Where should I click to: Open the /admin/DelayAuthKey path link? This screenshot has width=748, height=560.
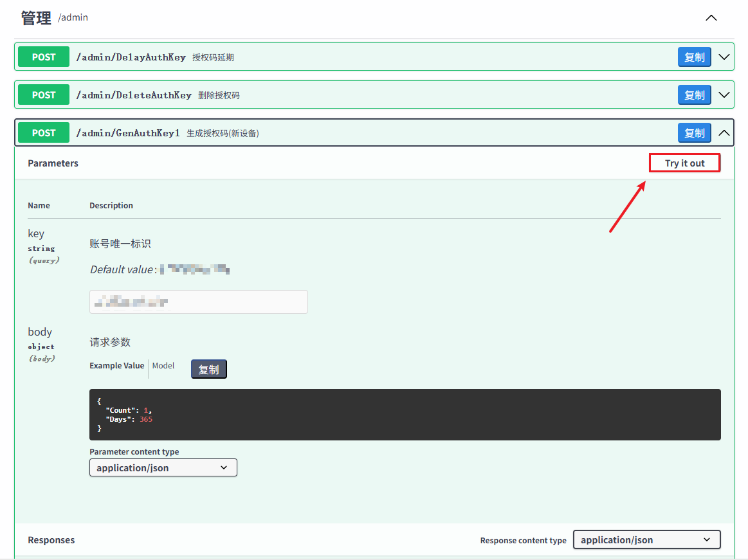click(x=131, y=57)
